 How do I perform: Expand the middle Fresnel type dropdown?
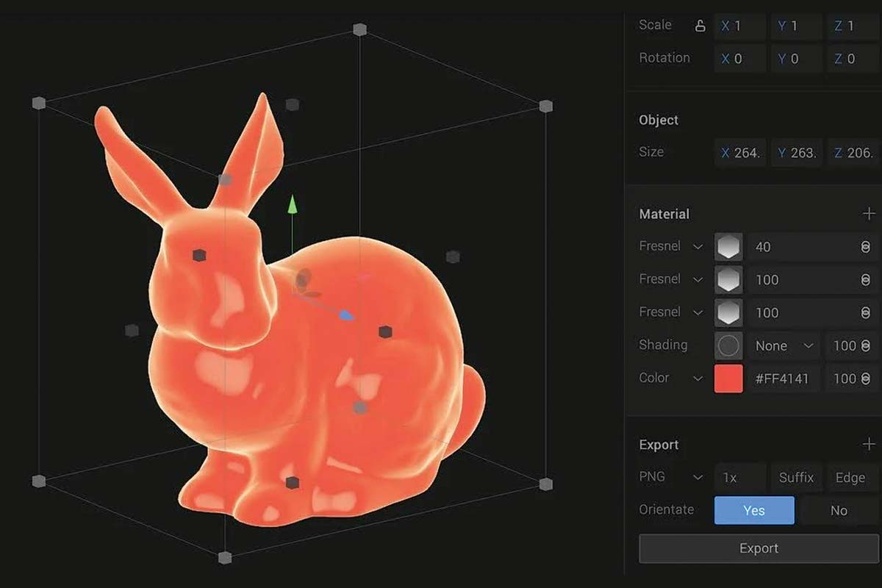click(x=698, y=279)
